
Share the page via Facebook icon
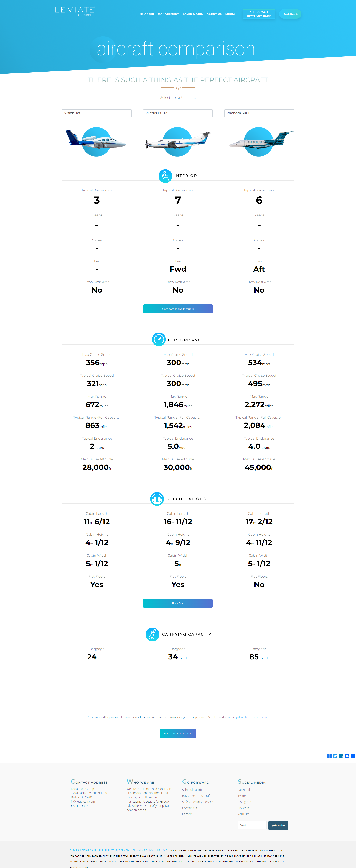[329, 756]
